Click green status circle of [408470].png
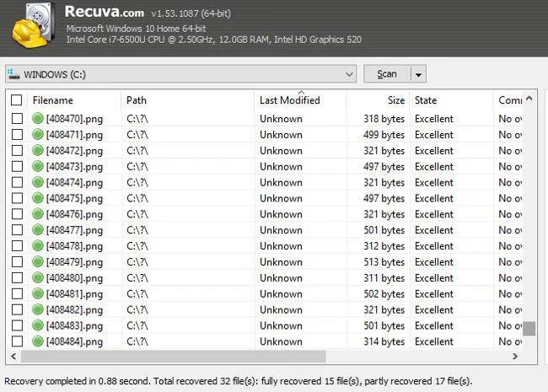 click(37, 118)
